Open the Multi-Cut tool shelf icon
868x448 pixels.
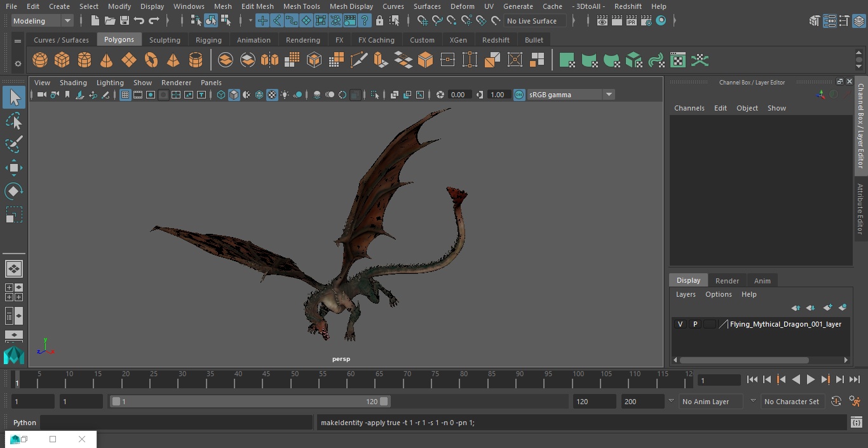pos(359,60)
